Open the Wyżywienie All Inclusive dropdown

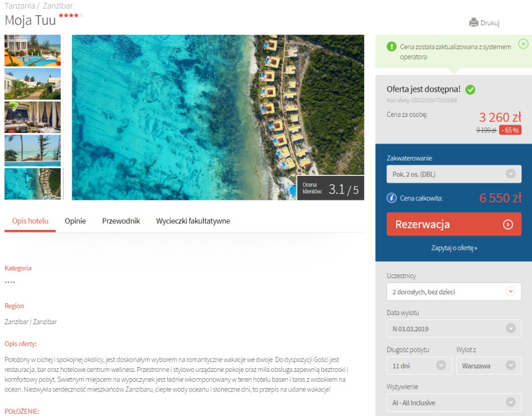pos(454,403)
